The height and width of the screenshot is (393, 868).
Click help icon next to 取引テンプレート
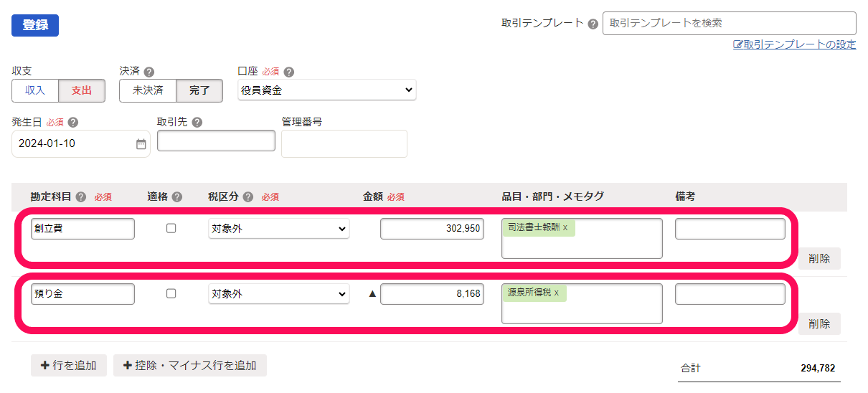tap(593, 24)
